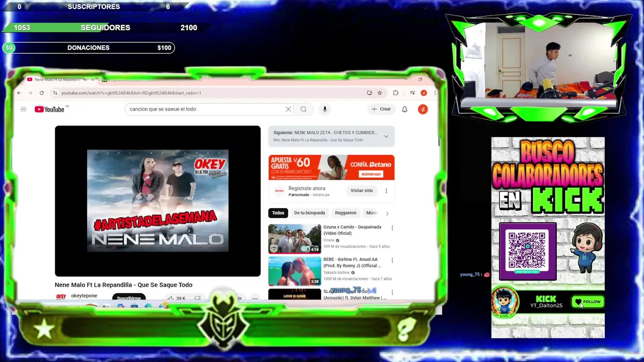Start voice search with the microphone
The width and height of the screenshot is (644, 362).
pos(325,109)
